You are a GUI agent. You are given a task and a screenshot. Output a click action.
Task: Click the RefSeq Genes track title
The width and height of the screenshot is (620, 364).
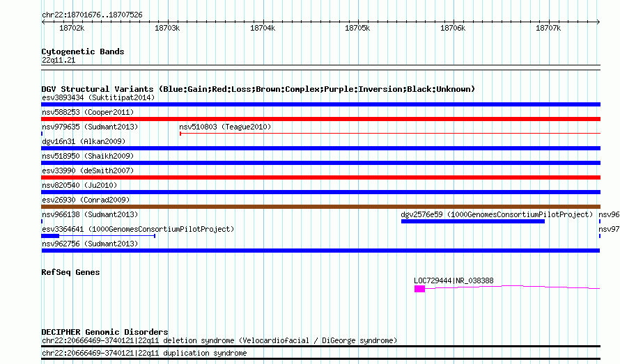[x=70, y=272]
